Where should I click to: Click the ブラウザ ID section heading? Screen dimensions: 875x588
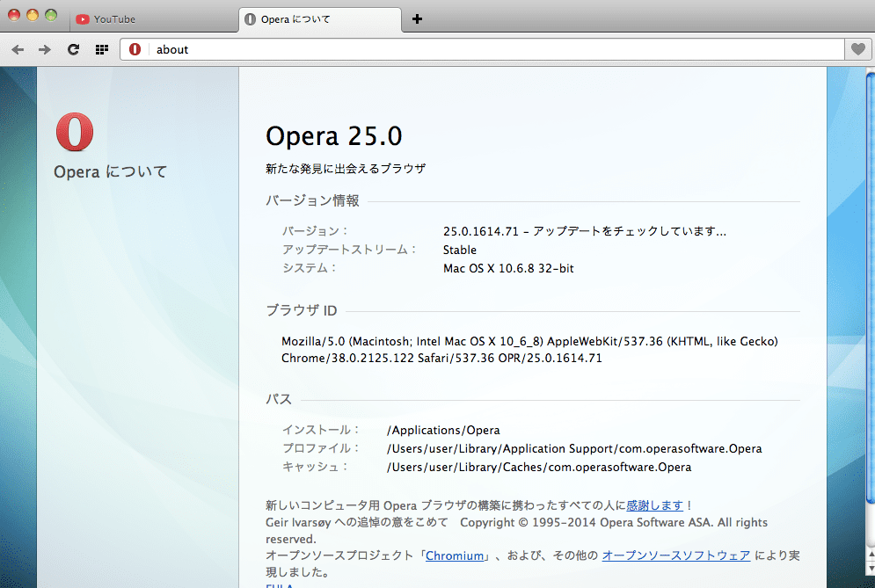(x=302, y=311)
